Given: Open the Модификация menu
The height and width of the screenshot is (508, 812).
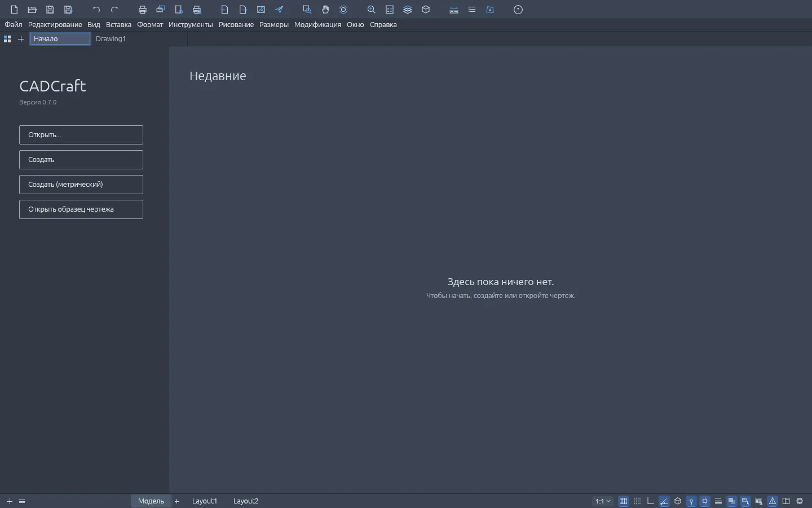Looking at the screenshot, I should (x=317, y=25).
